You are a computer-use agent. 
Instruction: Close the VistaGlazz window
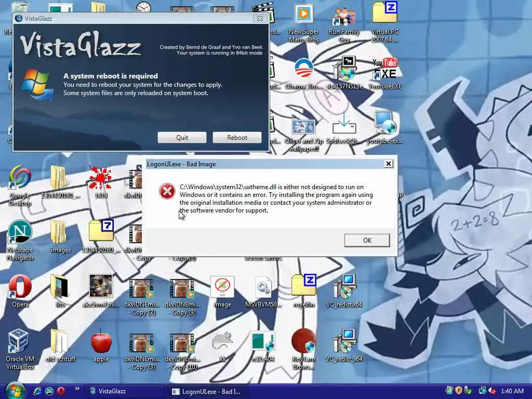click(260, 18)
